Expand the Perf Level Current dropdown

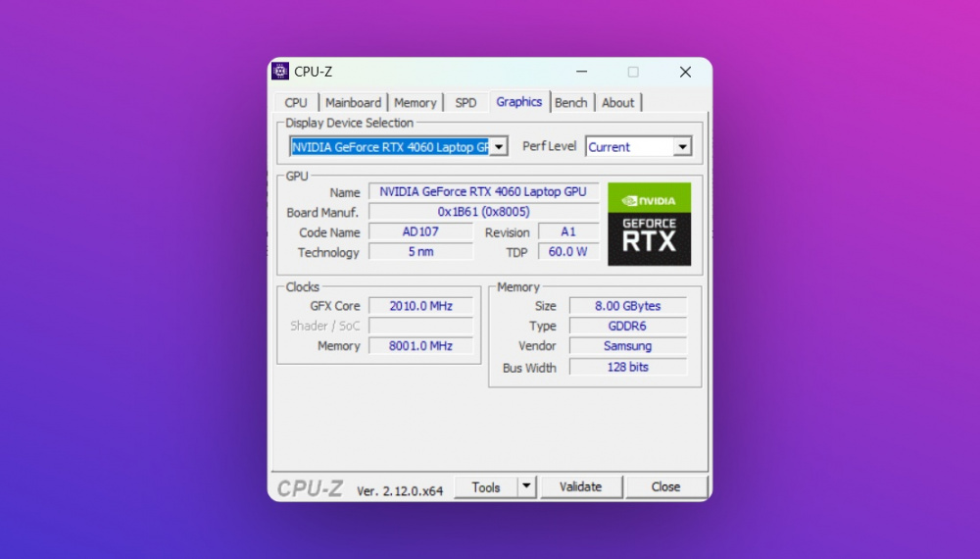[682, 147]
